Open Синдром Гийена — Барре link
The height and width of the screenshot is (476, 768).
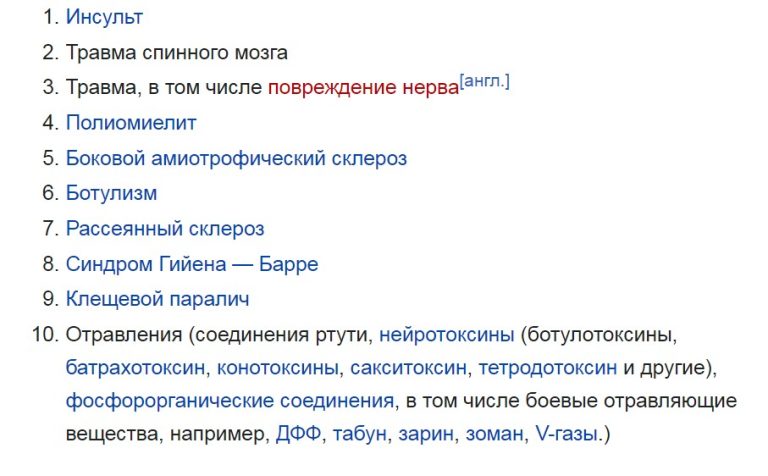(192, 264)
